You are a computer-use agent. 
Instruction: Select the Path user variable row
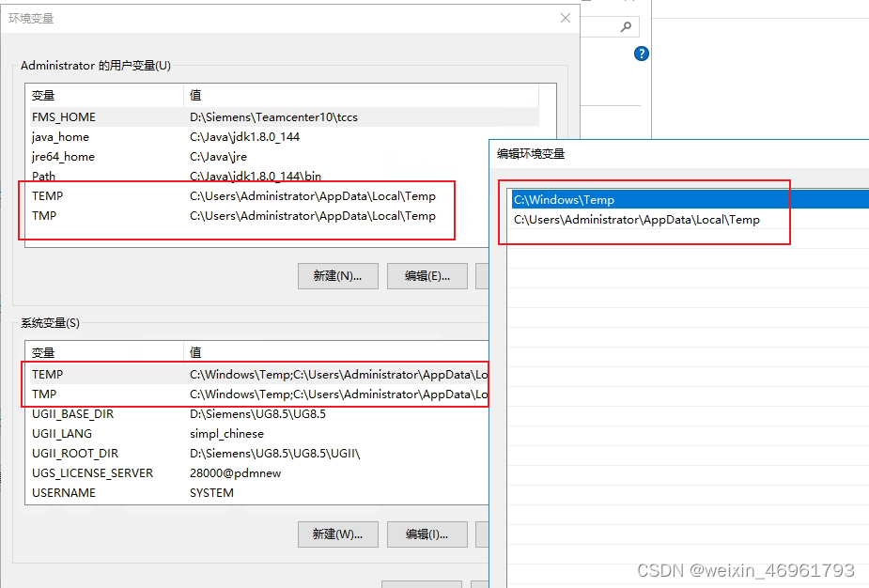coord(43,177)
